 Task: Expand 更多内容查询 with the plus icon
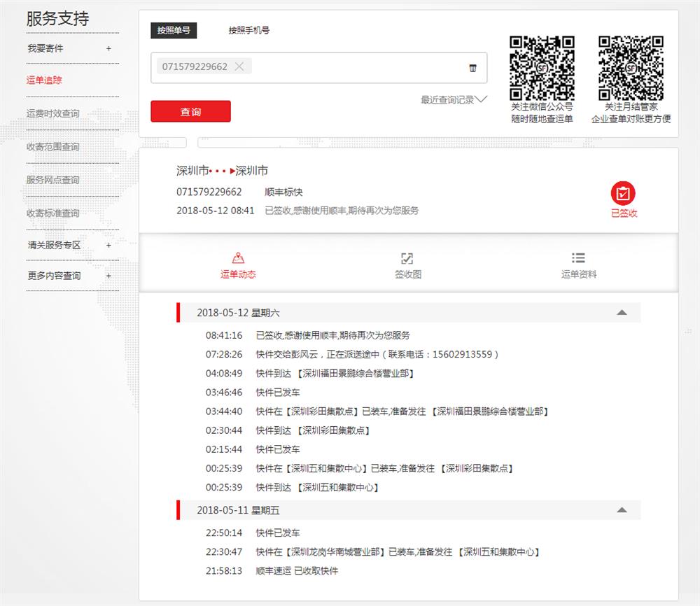point(108,276)
